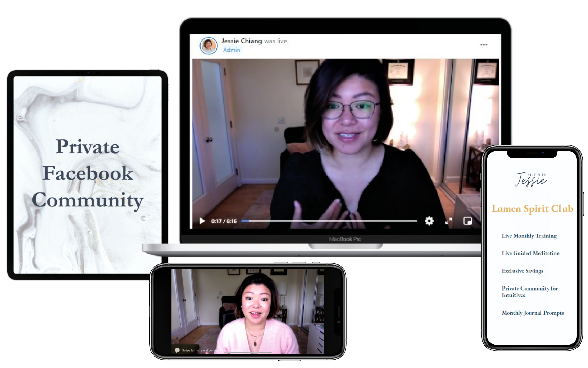Select Monthly Journal Prompts
The image size is (588, 368).
(532, 313)
